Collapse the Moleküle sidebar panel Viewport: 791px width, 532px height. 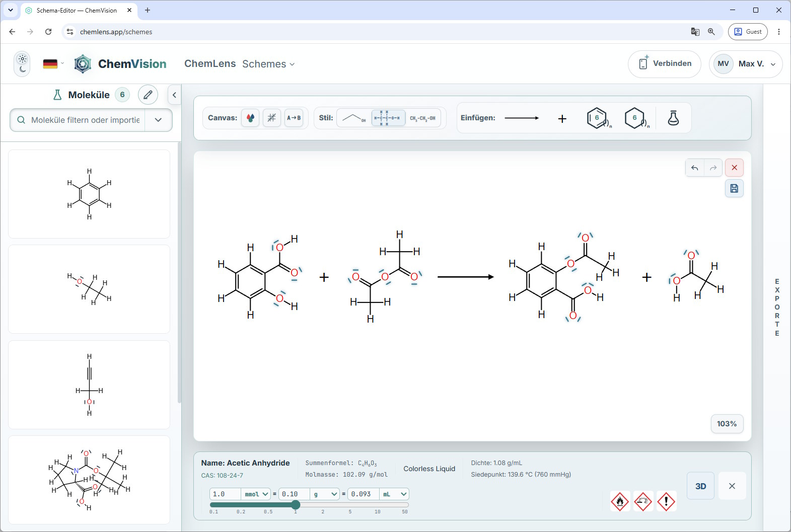point(174,95)
